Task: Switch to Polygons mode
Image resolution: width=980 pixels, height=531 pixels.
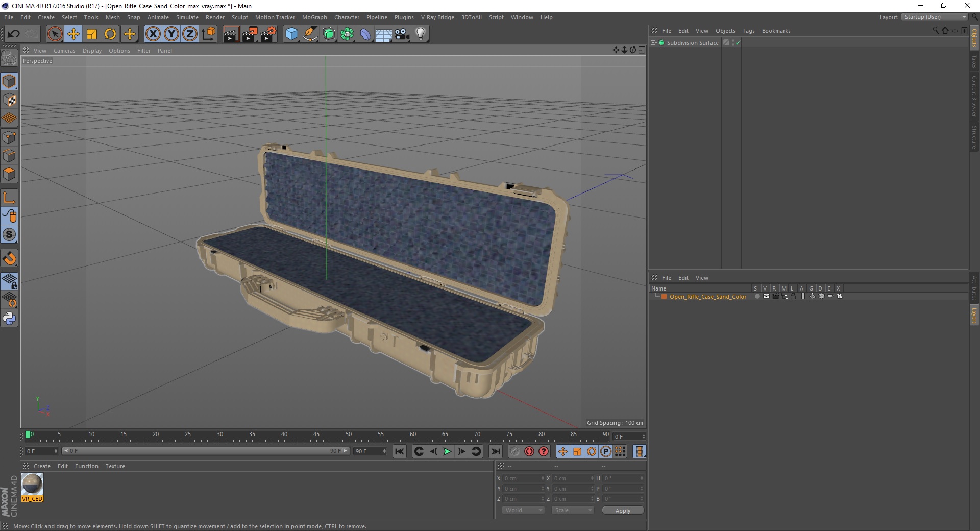Action: pyautogui.click(x=9, y=174)
